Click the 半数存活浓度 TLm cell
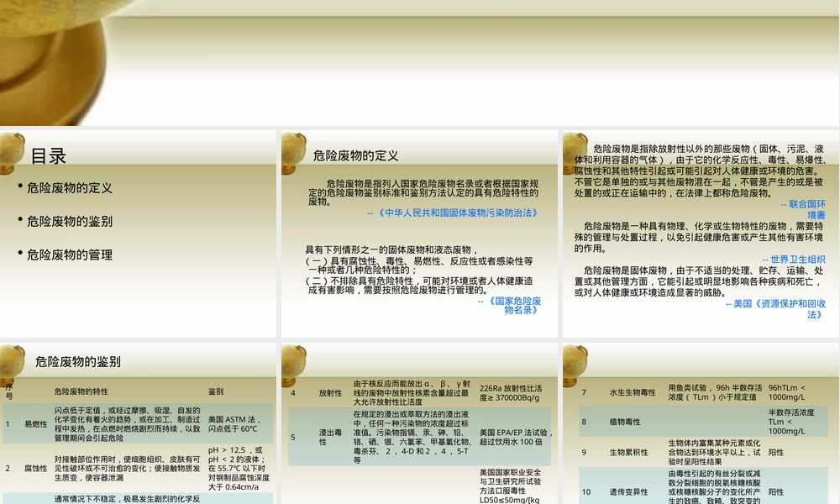The image size is (840, 504). (x=791, y=422)
